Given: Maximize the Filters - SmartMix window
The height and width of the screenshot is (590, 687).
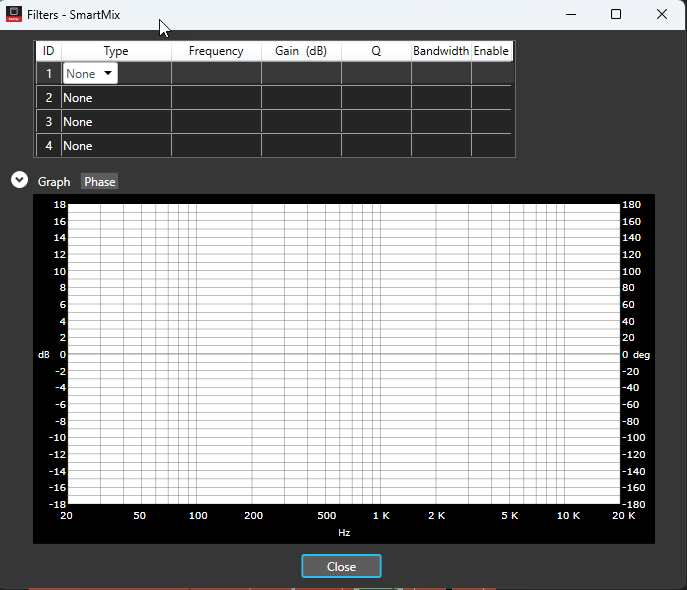Looking at the screenshot, I should [x=616, y=14].
